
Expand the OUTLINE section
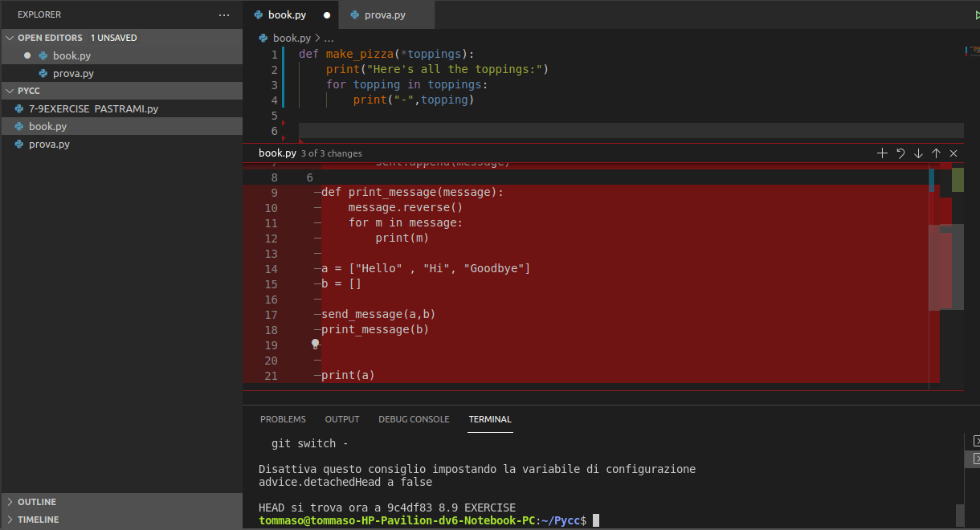click(35, 501)
